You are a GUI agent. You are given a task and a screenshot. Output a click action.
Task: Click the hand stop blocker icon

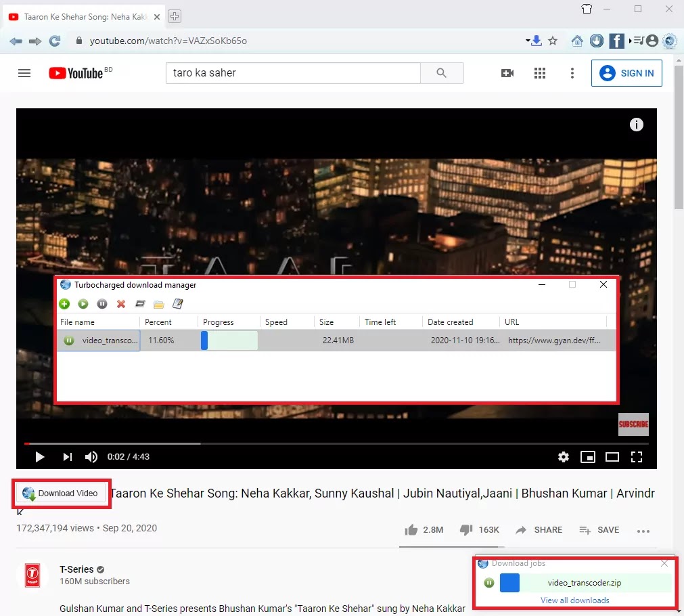tap(596, 41)
